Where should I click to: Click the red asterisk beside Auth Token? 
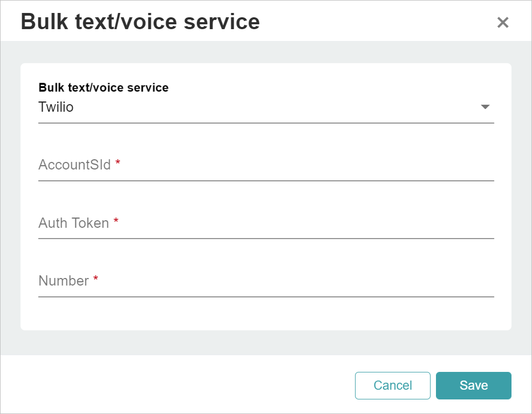[x=116, y=221]
